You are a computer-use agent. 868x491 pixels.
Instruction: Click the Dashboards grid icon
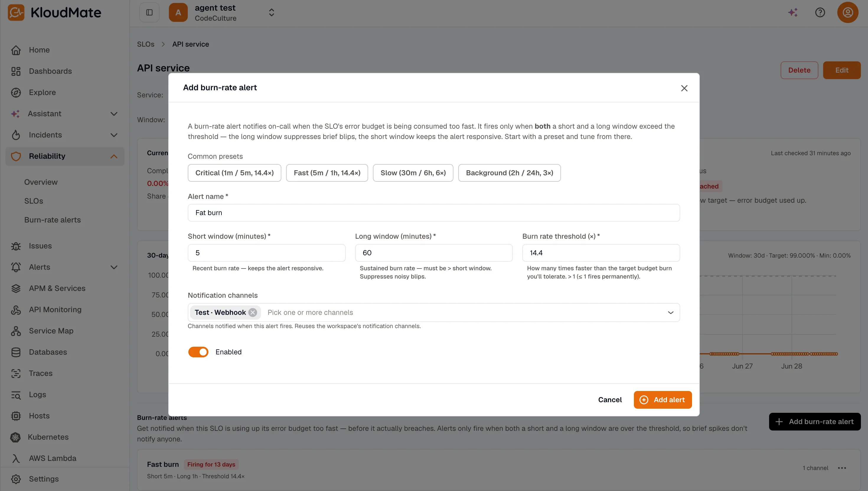tap(16, 71)
